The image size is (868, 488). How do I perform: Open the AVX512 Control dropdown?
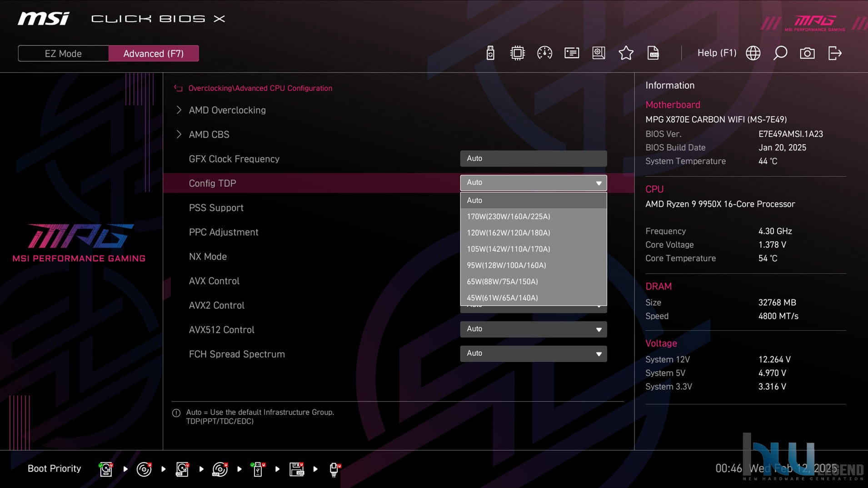534,329
